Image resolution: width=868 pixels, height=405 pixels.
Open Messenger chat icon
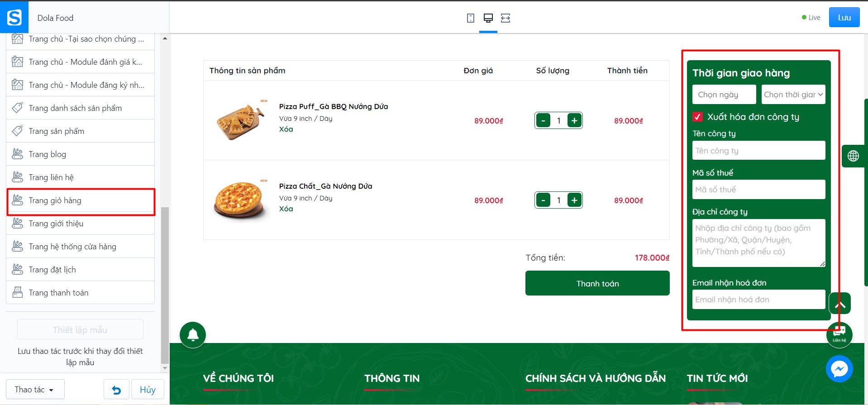tap(839, 369)
